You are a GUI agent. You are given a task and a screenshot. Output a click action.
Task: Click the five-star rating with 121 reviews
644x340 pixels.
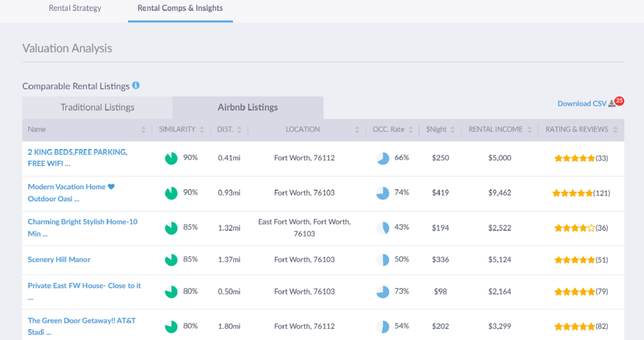tap(572, 193)
